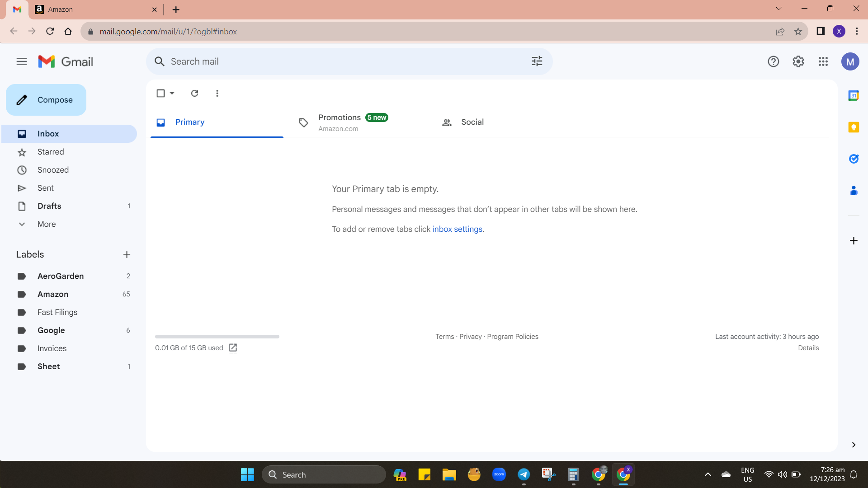
Task: Show search options filter icon
Action: (x=537, y=61)
